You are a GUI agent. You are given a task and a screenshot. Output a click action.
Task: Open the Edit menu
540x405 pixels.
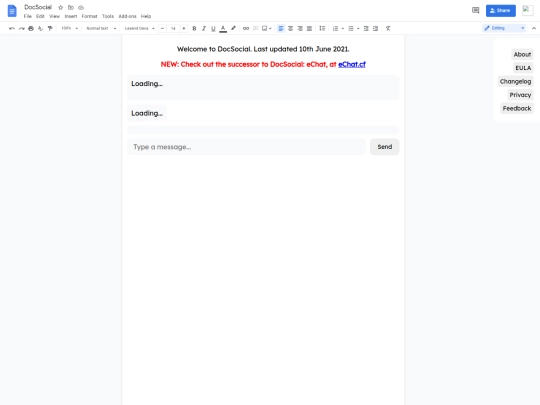(x=40, y=16)
